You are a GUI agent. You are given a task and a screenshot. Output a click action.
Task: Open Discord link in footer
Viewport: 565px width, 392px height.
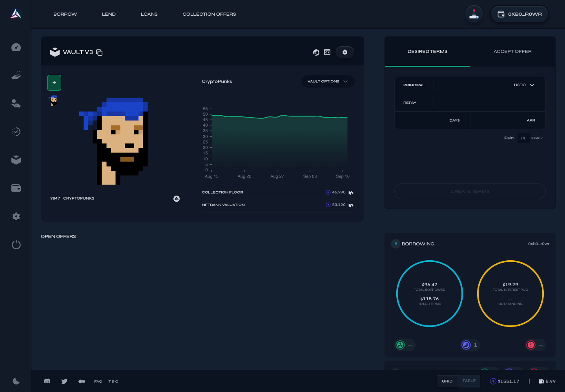(47, 381)
